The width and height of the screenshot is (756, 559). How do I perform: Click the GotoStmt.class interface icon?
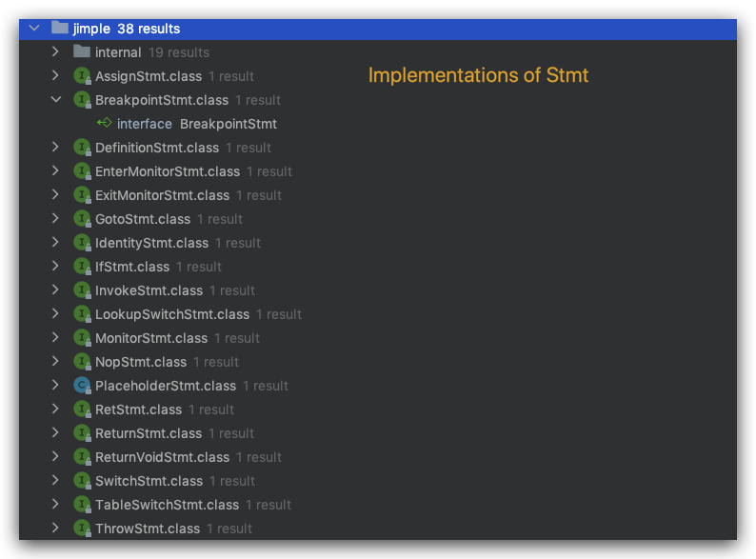pos(82,219)
